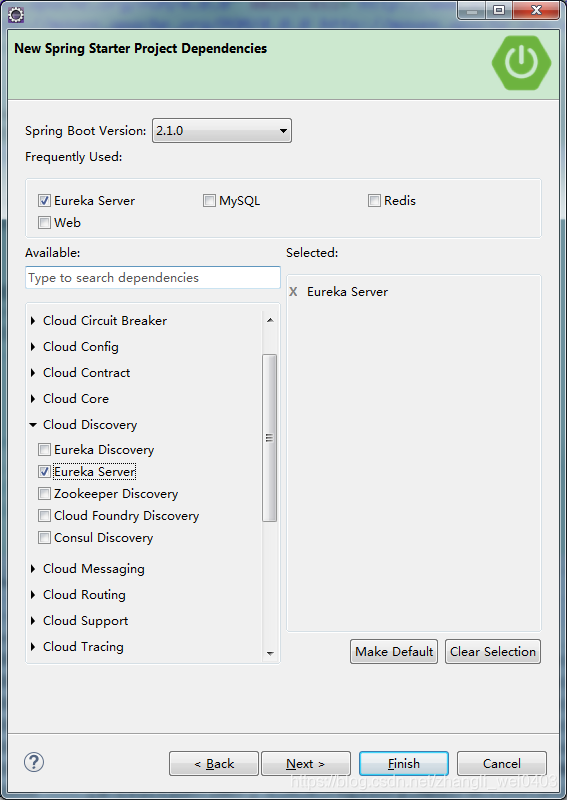567x800 pixels.
Task: Check the Redis frequently used option
Action: coord(374,201)
